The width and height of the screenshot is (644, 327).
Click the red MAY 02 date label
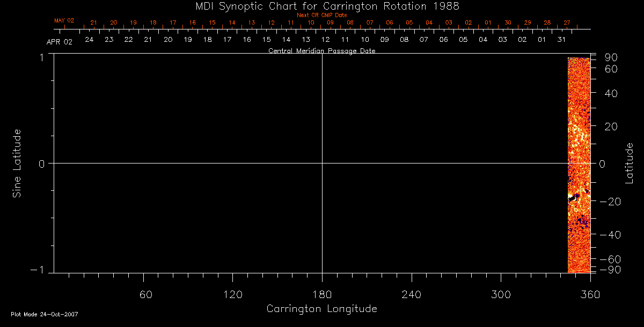point(64,20)
